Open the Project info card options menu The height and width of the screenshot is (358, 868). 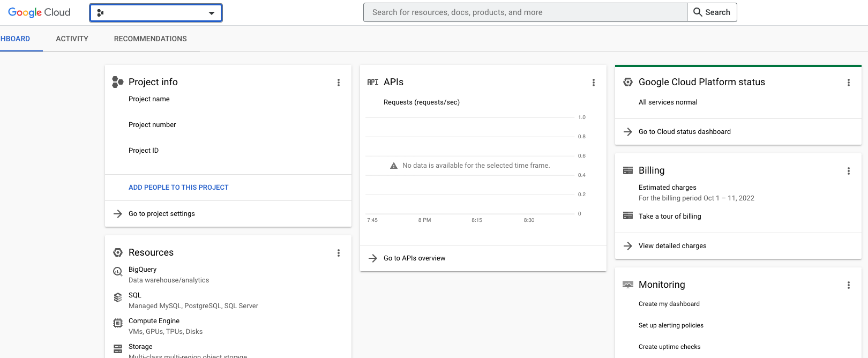tap(338, 83)
